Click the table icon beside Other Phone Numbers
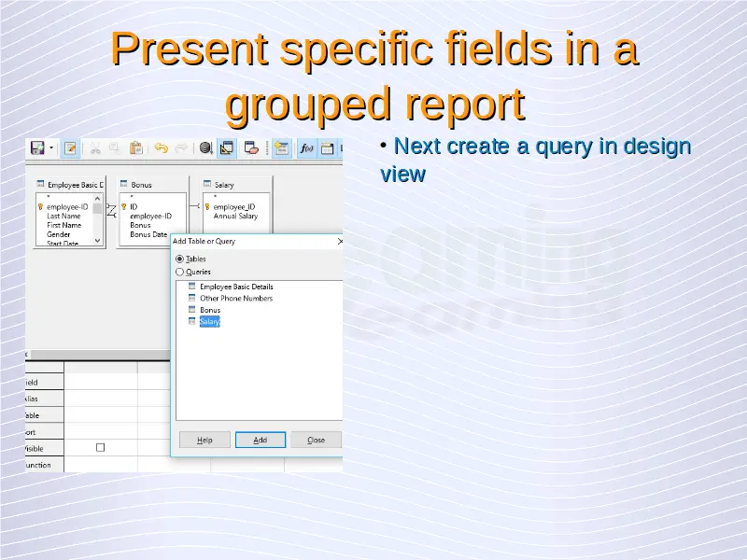Screen dimensions: 747x560 (x=192, y=298)
